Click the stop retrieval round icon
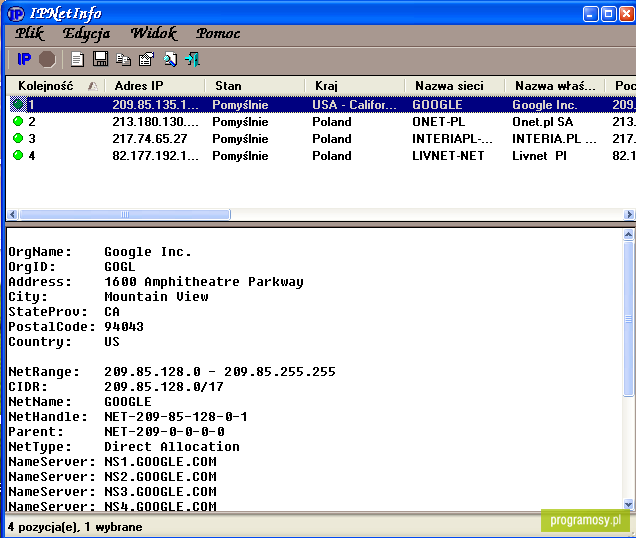 tap(47, 59)
